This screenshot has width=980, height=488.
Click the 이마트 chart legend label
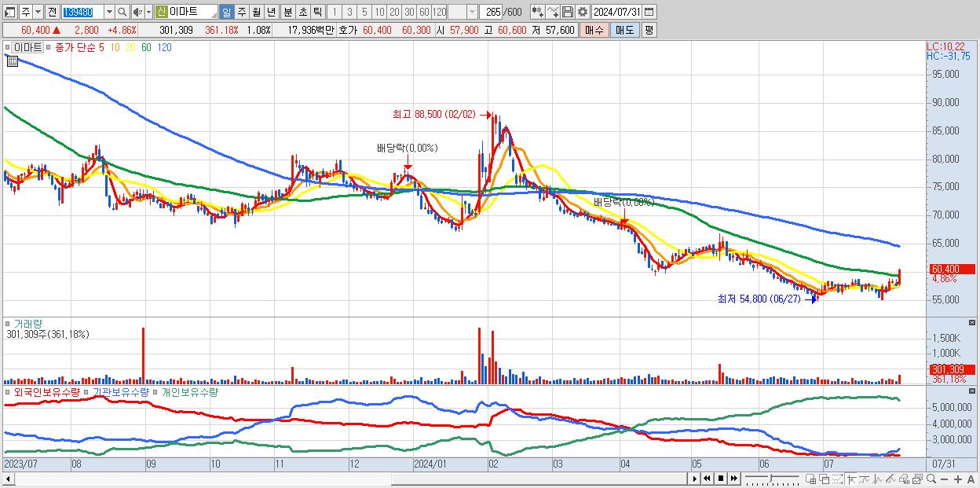point(27,48)
